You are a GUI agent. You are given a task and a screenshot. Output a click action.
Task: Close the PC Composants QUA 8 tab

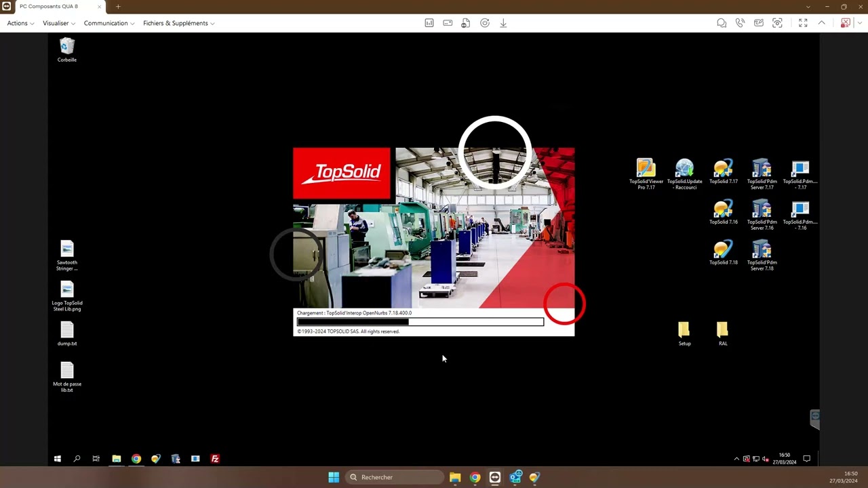(100, 6)
